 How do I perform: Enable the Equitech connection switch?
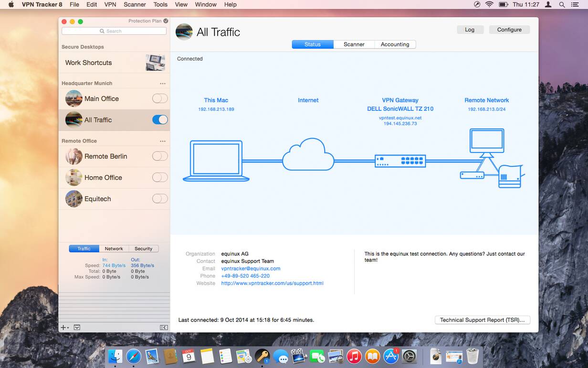click(x=160, y=198)
